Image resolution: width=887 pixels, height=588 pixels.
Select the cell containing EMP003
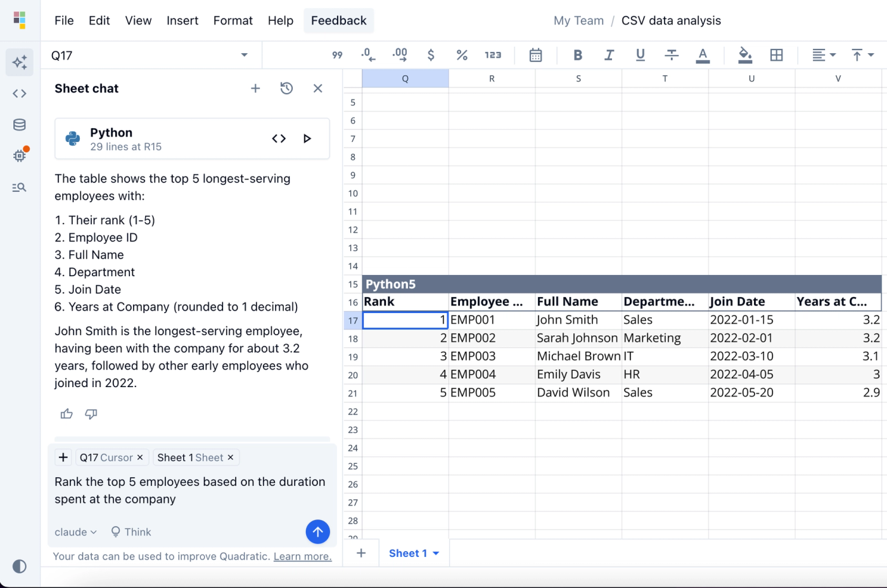point(492,357)
